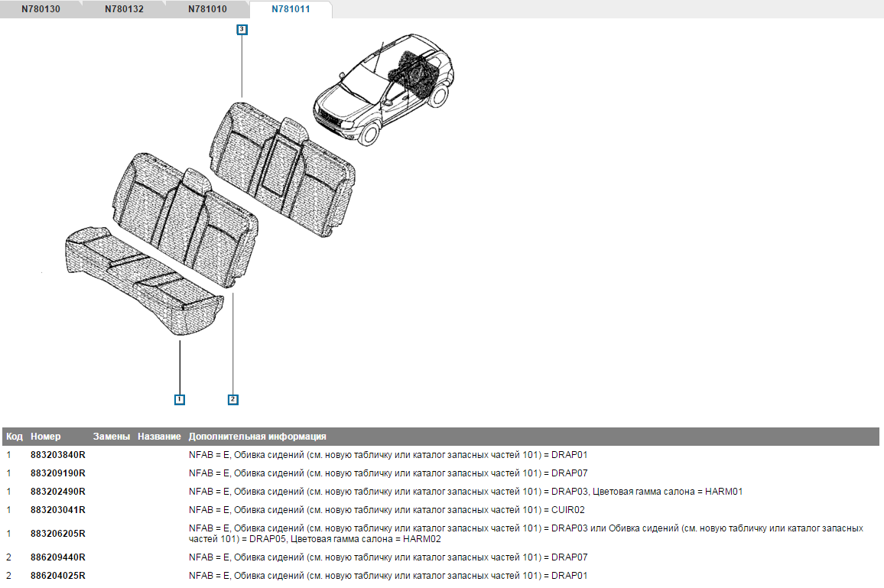Click callout marker 2 below the seat backrest
The image size is (884, 588).
(233, 399)
